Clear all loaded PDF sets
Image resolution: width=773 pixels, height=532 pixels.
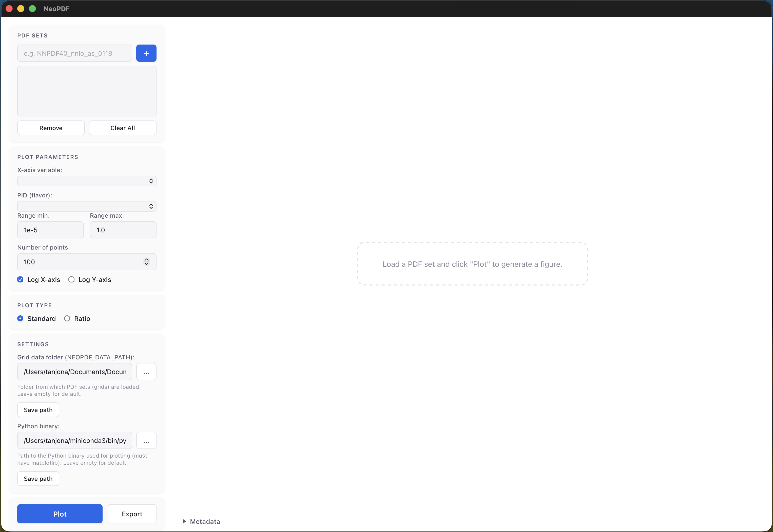coord(122,128)
